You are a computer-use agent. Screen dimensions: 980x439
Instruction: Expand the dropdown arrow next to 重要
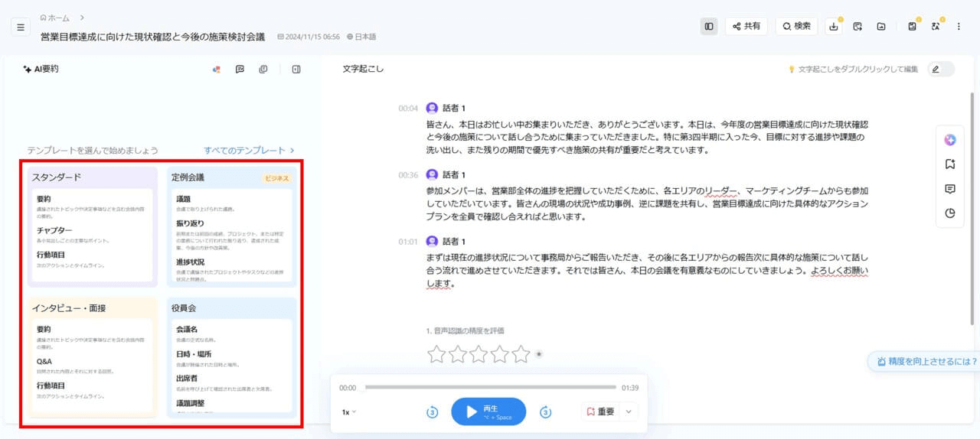[629, 411]
